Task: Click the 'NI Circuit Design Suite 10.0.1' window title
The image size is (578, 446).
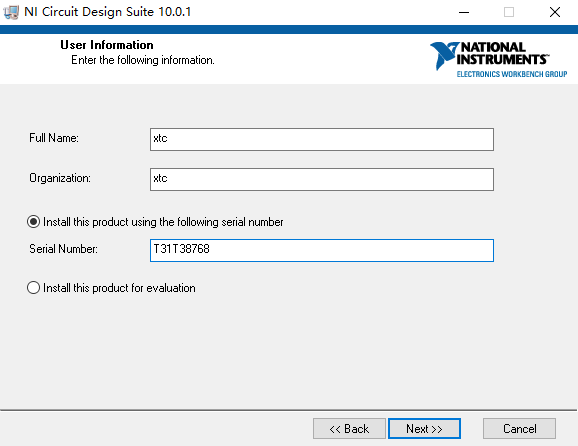Action: click(108, 12)
